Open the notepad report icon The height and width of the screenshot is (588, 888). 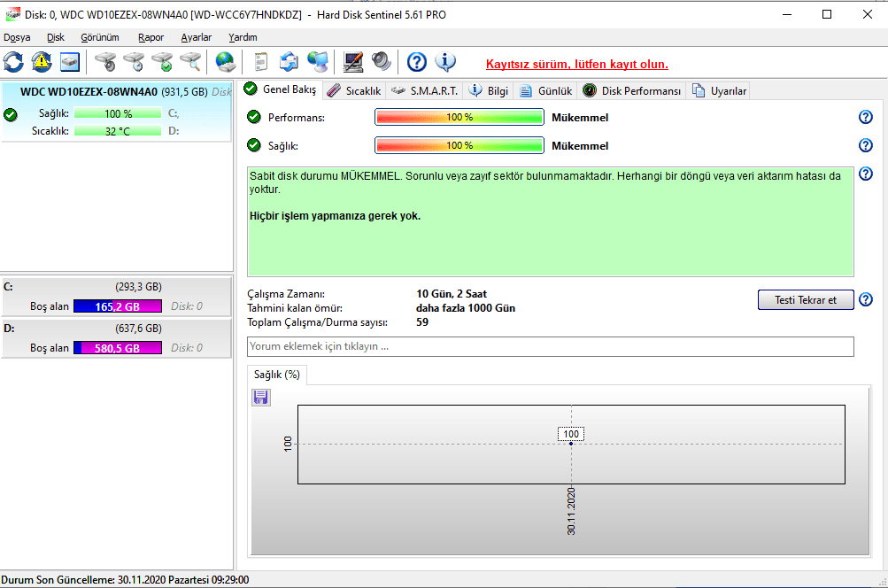click(260, 62)
